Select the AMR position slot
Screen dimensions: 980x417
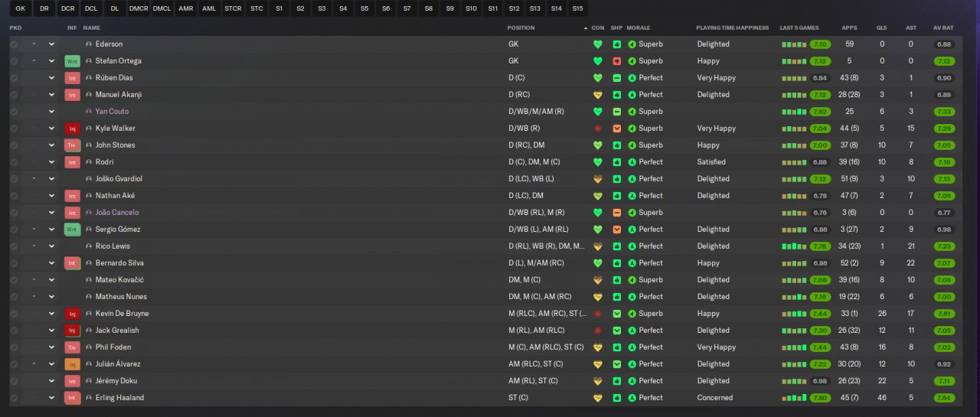click(x=185, y=9)
